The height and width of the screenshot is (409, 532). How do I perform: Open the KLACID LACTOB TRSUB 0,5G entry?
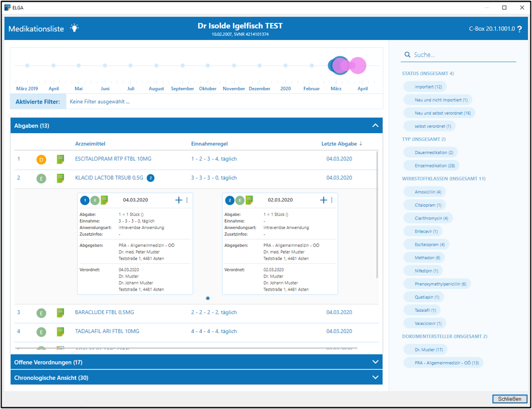tap(109, 178)
